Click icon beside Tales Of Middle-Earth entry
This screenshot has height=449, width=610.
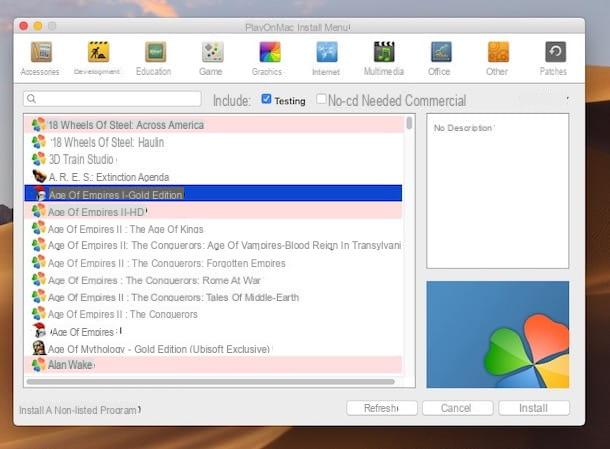[x=39, y=297]
